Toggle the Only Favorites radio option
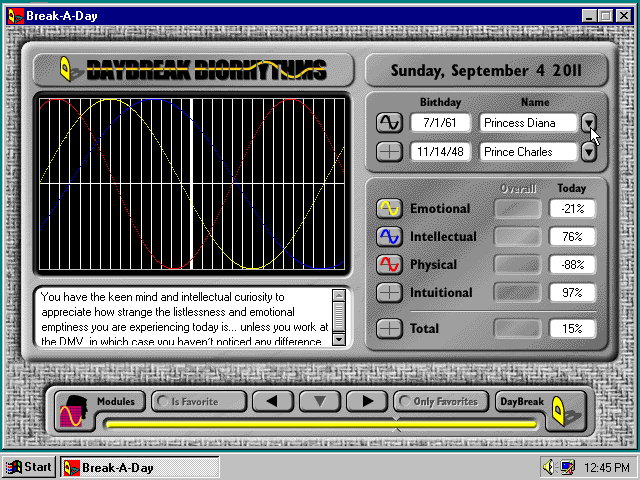 tap(441, 402)
